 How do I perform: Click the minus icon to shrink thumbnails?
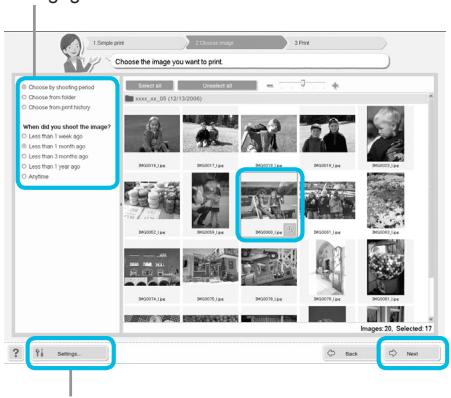pos(270,86)
